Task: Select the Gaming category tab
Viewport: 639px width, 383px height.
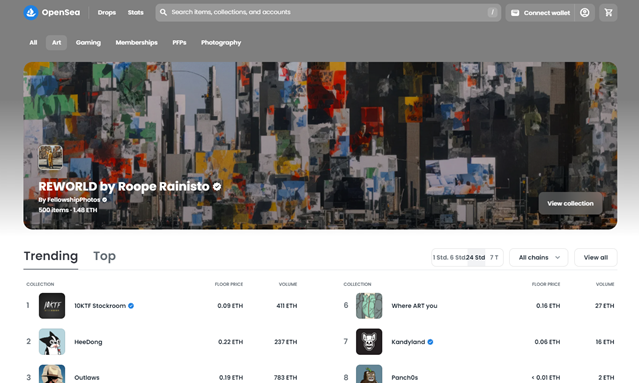Action: click(x=88, y=42)
